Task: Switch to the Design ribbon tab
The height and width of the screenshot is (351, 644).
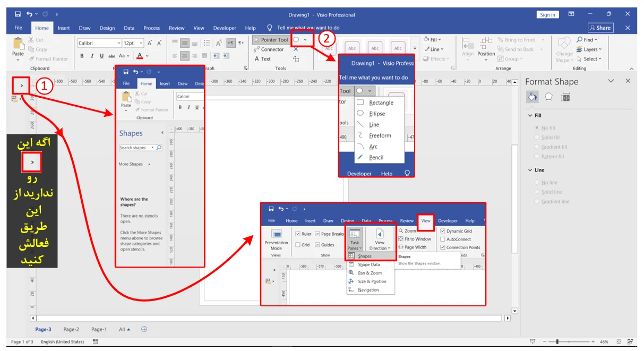Action: (107, 28)
